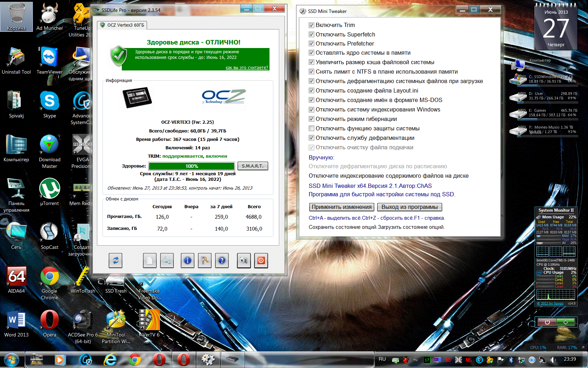Click Выход из программы button

pos(409,207)
